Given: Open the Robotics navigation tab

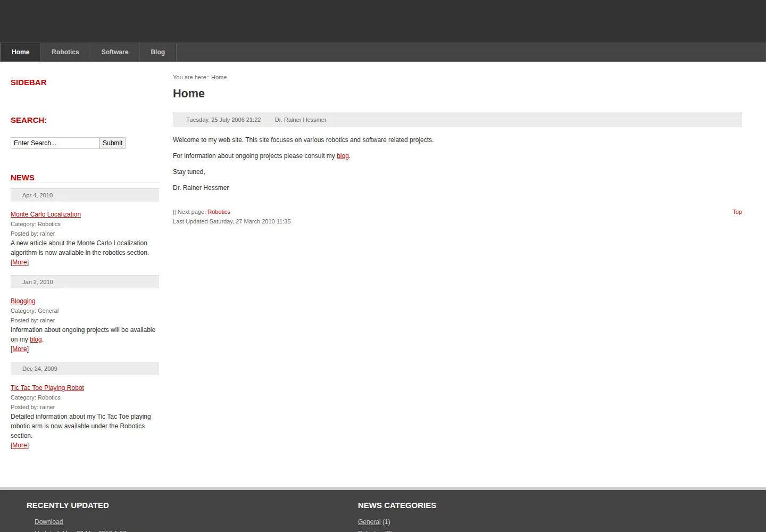Looking at the screenshot, I should 65,52.
